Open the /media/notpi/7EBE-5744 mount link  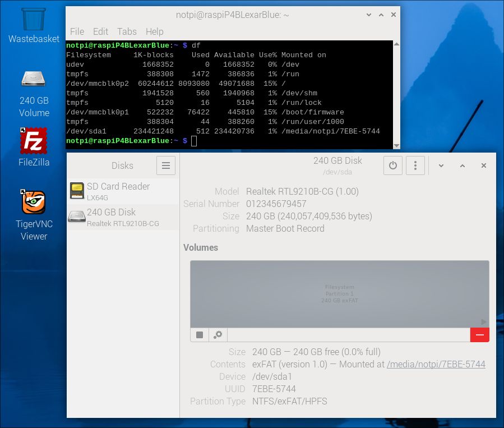[x=436, y=364]
